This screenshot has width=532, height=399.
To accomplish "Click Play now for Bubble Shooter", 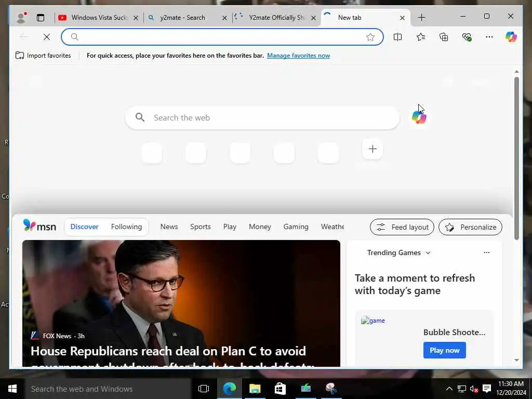I will coord(445,350).
